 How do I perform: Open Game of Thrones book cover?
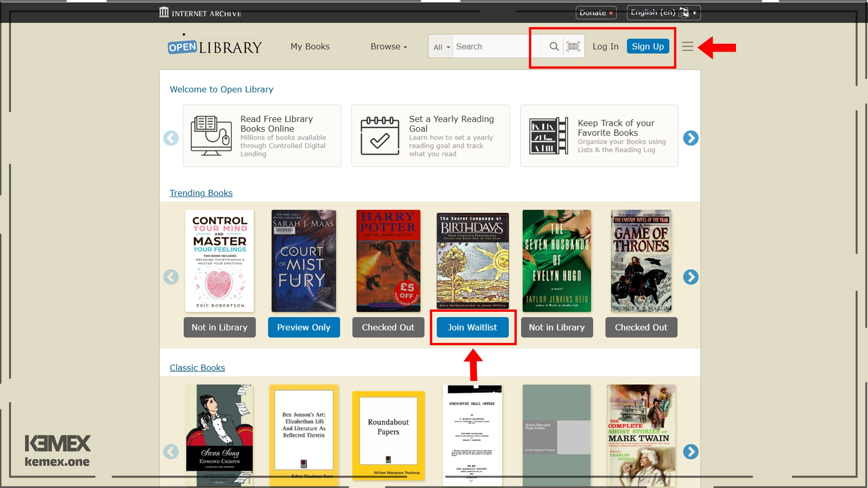[641, 261]
